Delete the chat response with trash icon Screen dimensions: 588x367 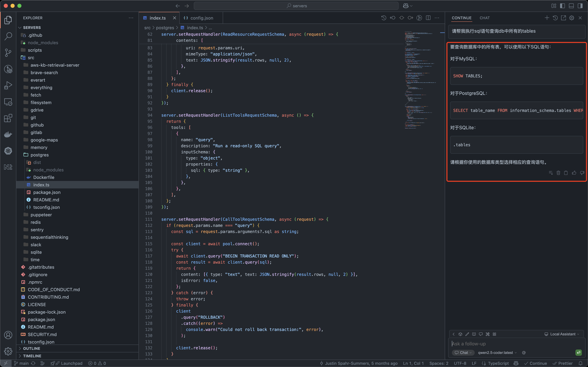point(558,173)
